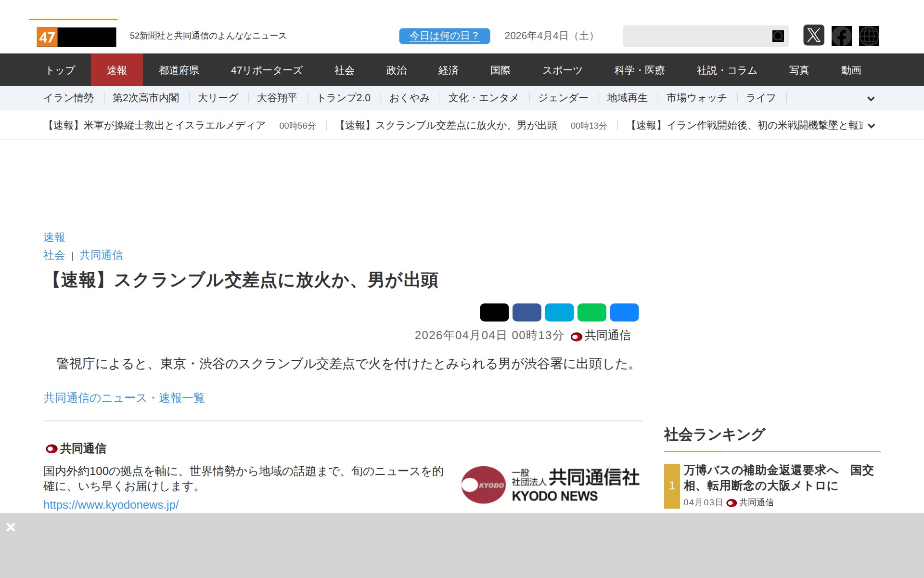Open the 共同通信のニュース・速報一覧 link
The image size is (924, 578).
pos(124,398)
